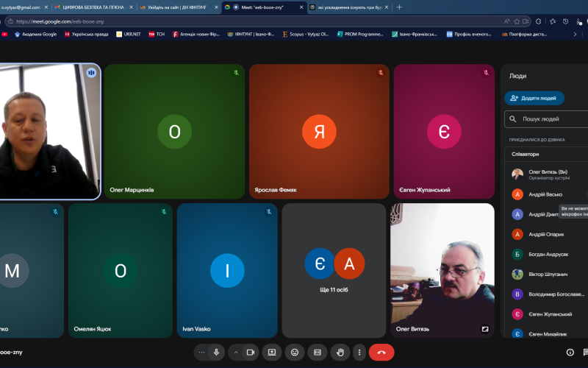Toggle the microphone in the call toolbar

216,353
